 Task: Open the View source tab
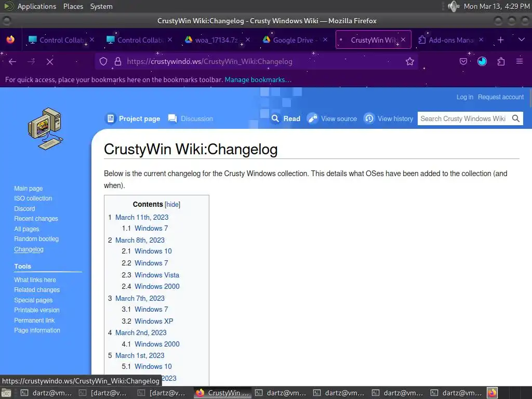point(332,118)
